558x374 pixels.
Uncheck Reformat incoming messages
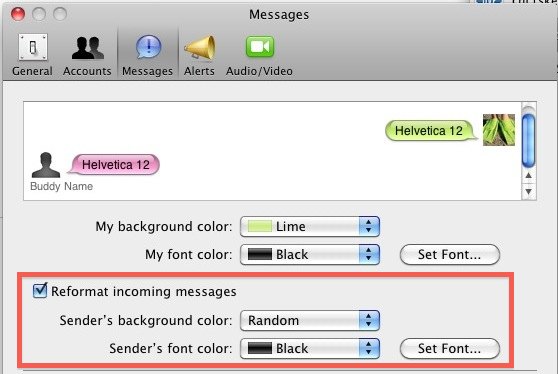(x=40, y=290)
